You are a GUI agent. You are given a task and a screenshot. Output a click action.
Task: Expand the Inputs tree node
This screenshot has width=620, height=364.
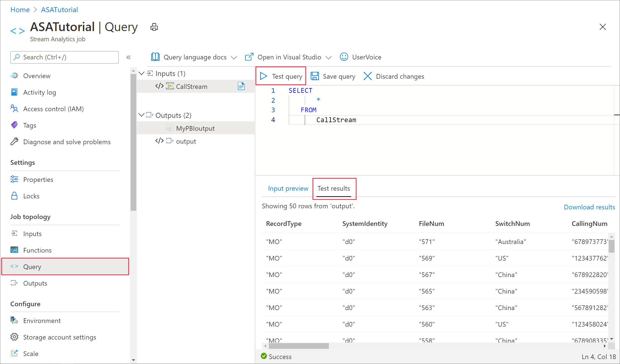(142, 73)
